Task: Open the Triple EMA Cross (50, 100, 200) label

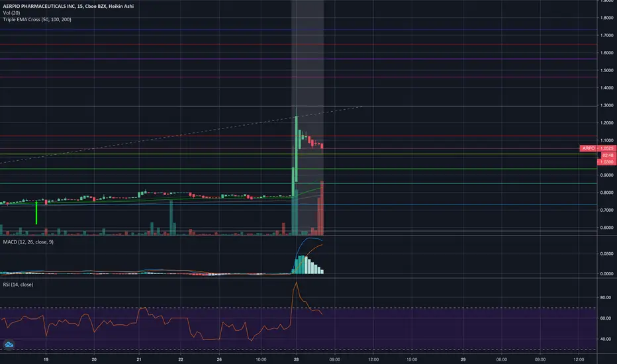Action: (37, 19)
